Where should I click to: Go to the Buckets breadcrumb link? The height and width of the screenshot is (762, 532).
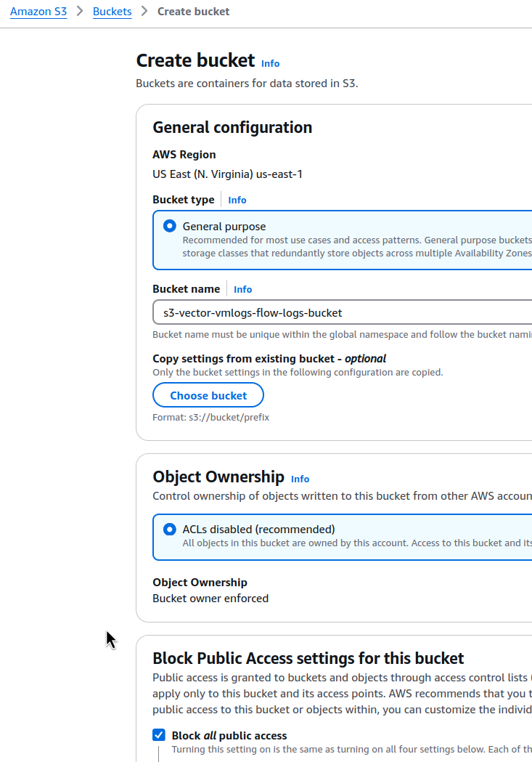(x=112, y=11)
